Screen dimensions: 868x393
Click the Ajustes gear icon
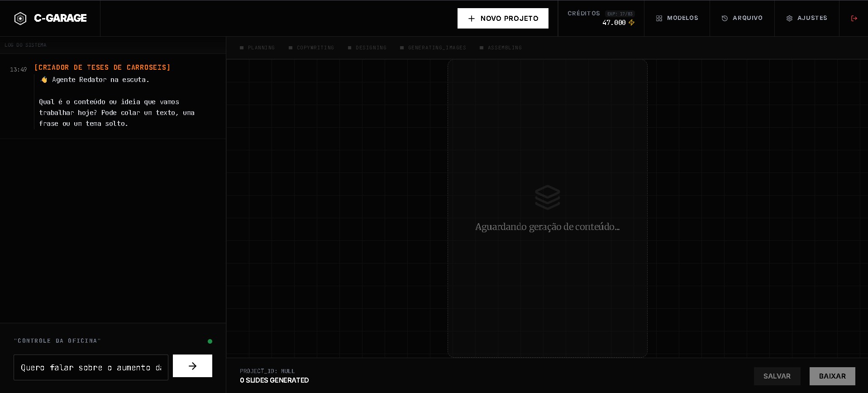point(789,19)
